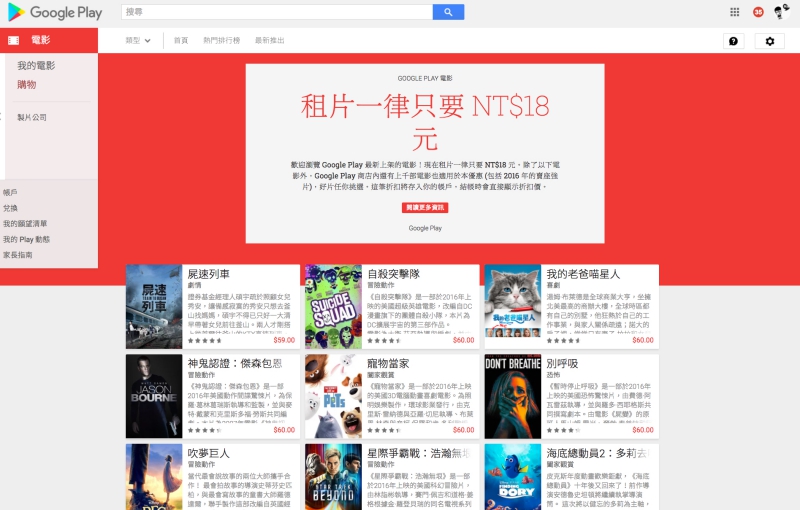Select 我的電影 in the sidebar
Screen dimensions: 800x510
point(36,65)
